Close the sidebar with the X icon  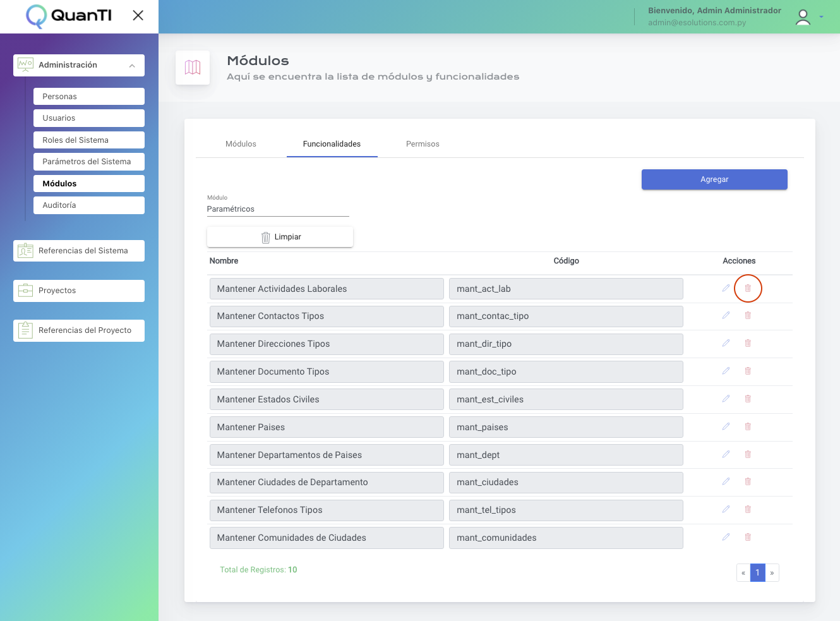click(x=138, y=15)
